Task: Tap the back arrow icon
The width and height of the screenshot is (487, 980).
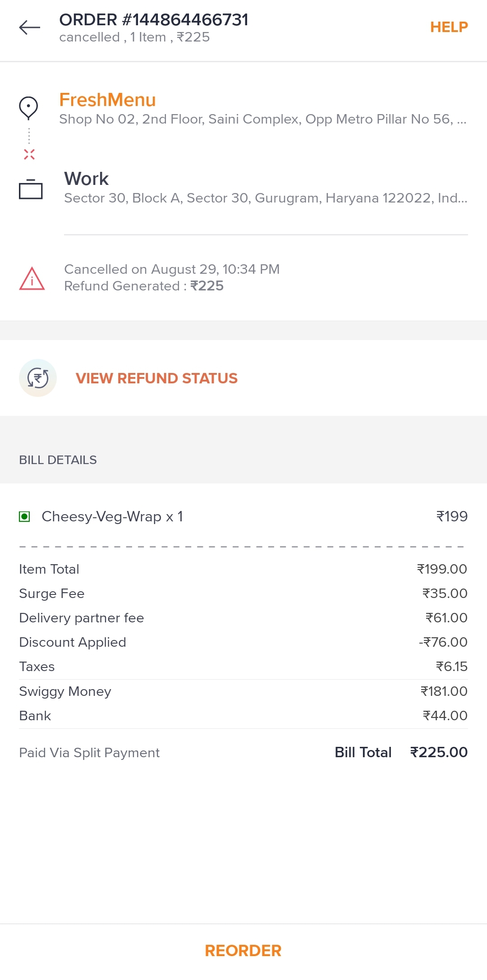Action: 30,28
